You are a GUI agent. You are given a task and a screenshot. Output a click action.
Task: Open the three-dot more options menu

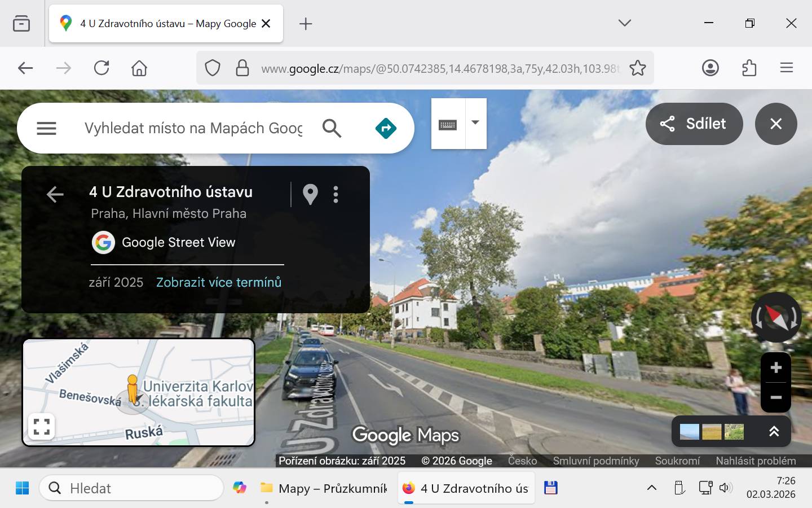pyautogui.click(x=336, y=194)
